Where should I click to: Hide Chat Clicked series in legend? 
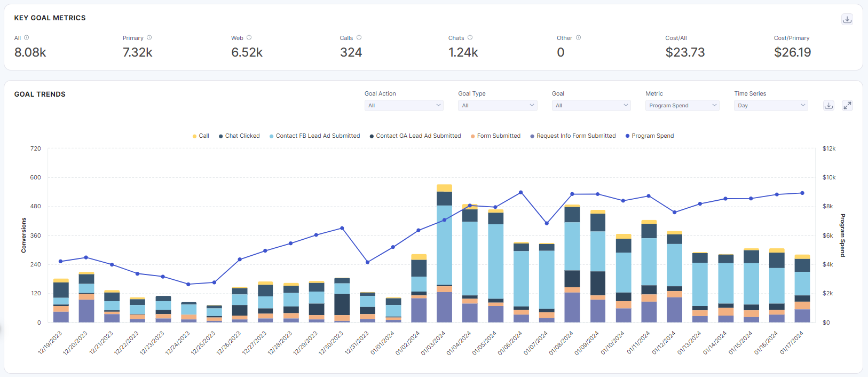pos(240,136)
